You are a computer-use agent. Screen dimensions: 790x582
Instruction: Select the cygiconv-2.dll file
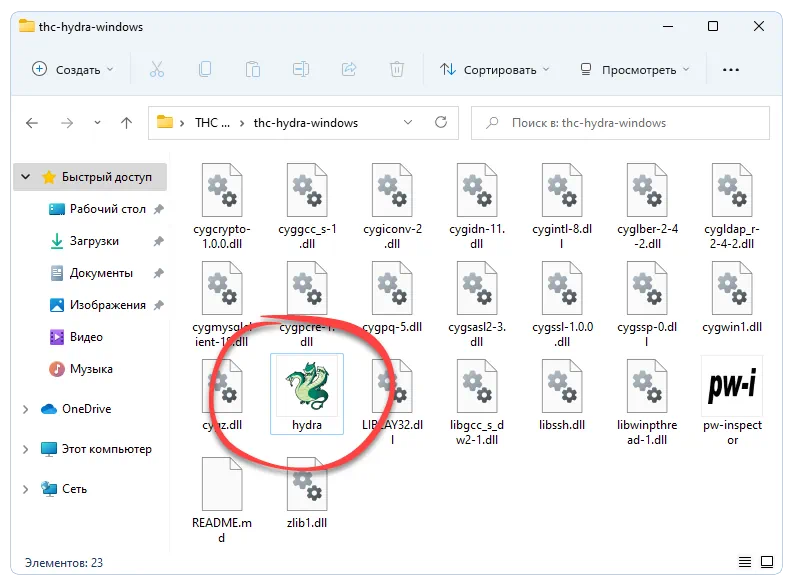tap(392, 206)
